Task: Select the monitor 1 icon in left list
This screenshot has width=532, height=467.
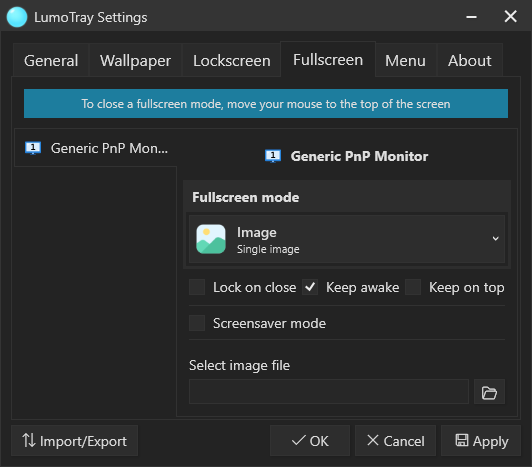Action: pyautogui.click(x=33, y=148)
